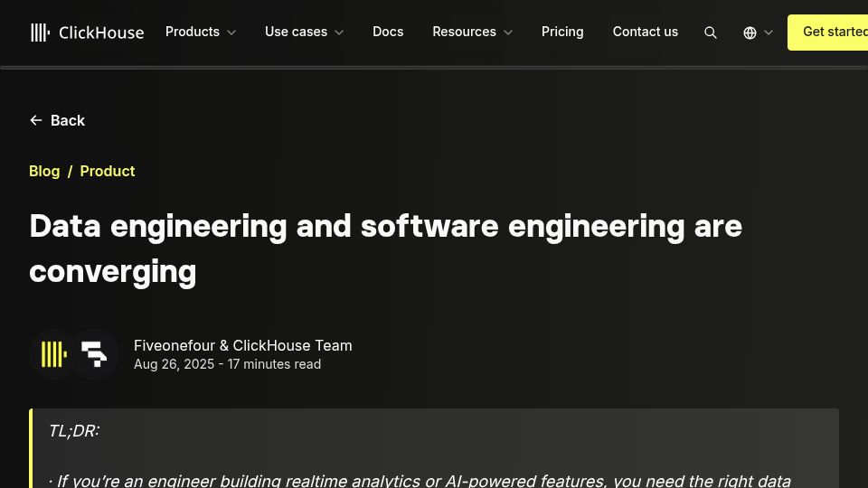Click the article title heading

(x=385, y=249)
